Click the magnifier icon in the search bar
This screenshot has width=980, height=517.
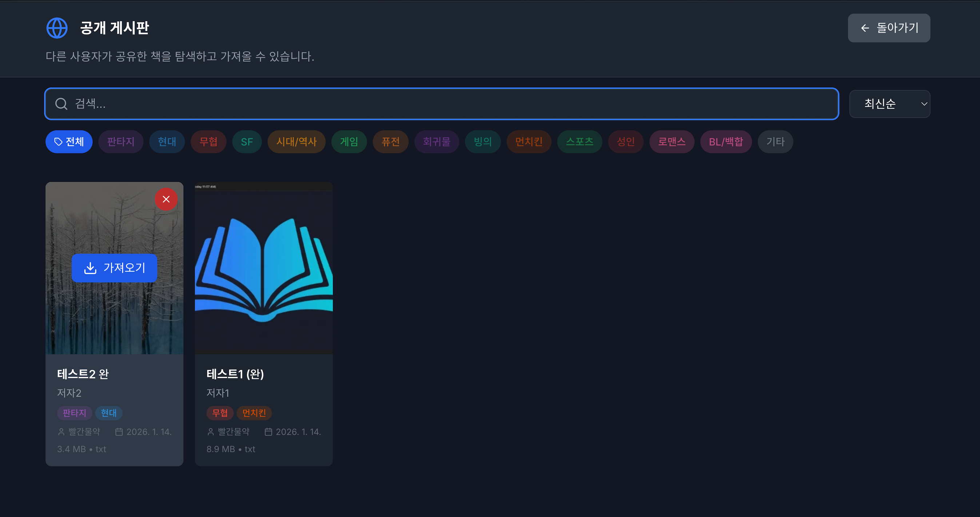(x=61, y=104)
